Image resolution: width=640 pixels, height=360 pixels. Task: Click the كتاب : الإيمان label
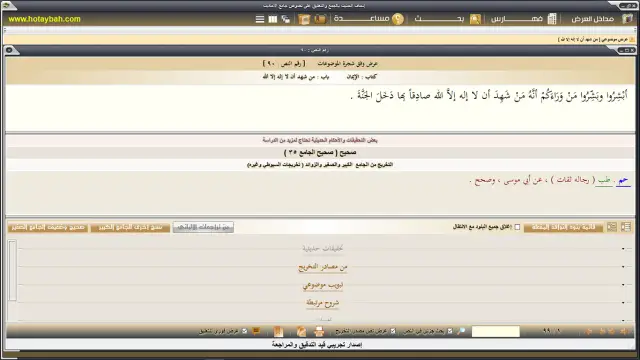(x=361, y=77)
